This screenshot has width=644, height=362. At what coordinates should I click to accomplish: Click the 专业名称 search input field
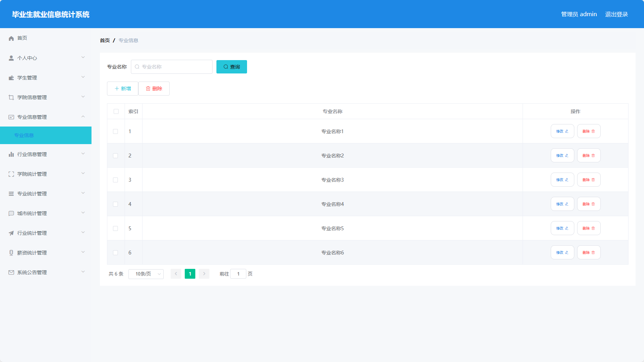click(172, 67)
